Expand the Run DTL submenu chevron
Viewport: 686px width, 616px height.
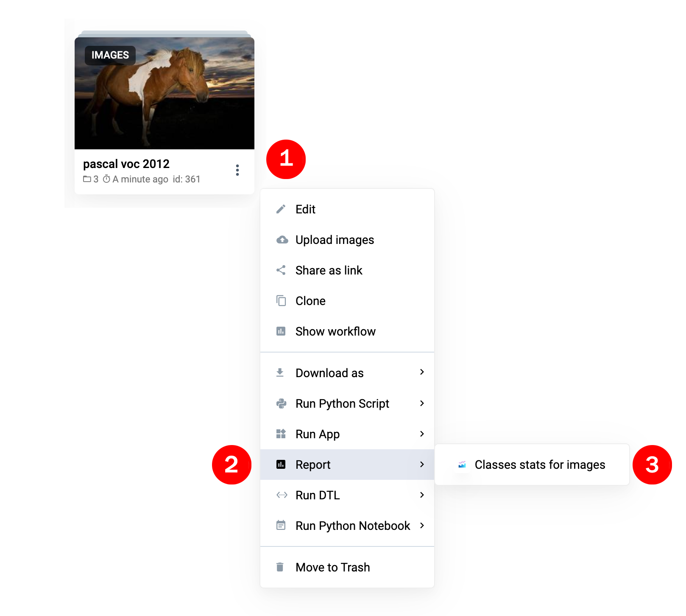pyautogui.click(x=422, y=495)
